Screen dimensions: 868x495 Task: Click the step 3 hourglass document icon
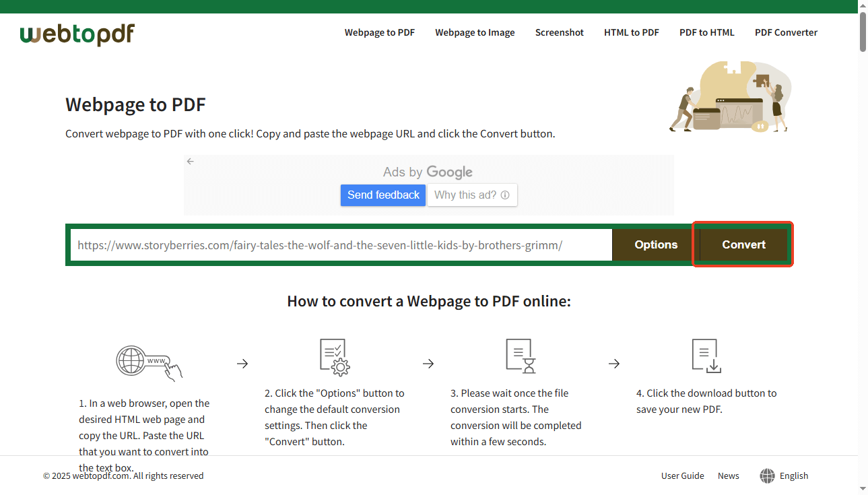[x=520, y=356]
